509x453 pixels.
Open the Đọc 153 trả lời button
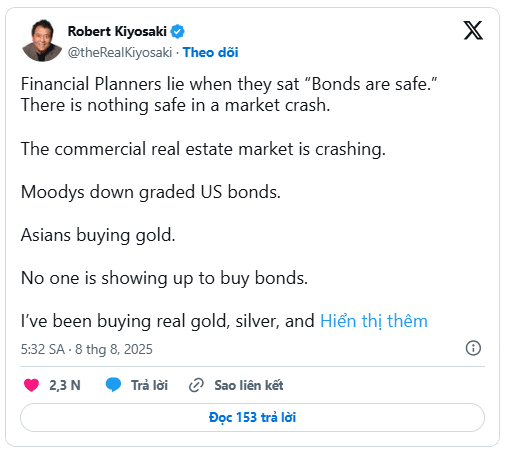click(252, 417)
